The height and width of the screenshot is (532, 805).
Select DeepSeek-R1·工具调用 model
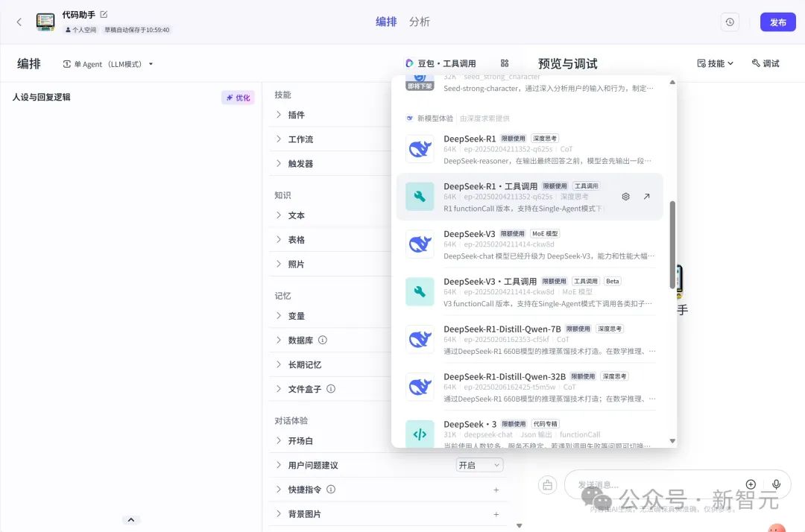(529, 197)
